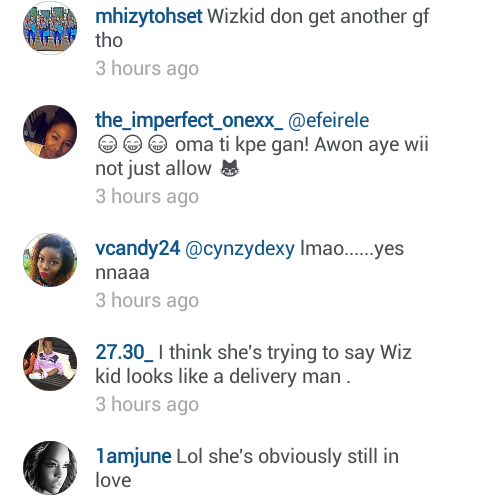Open the @cynzydexy mention

coord(240,249)
